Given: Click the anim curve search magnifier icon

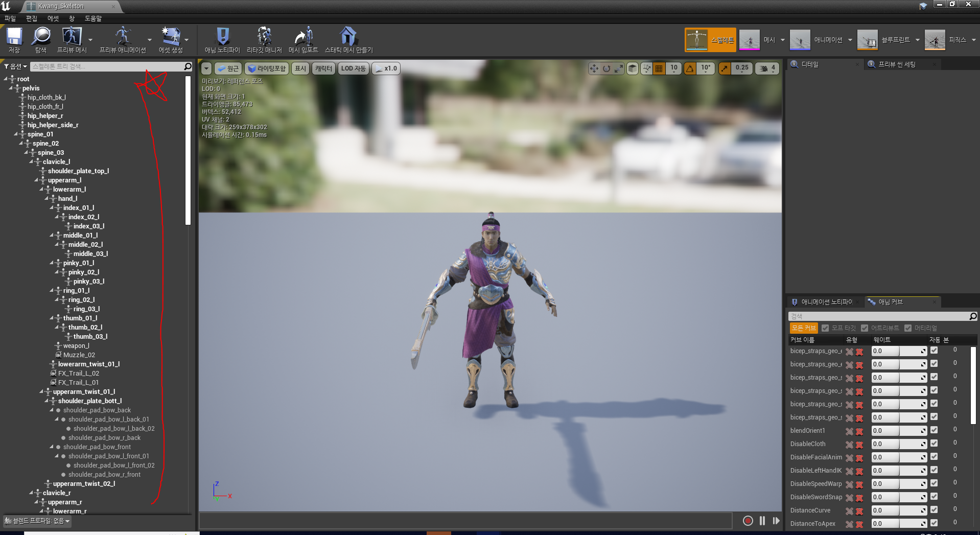Looking at the screenshot, I should pyautogui.click(x=973, y=316).
